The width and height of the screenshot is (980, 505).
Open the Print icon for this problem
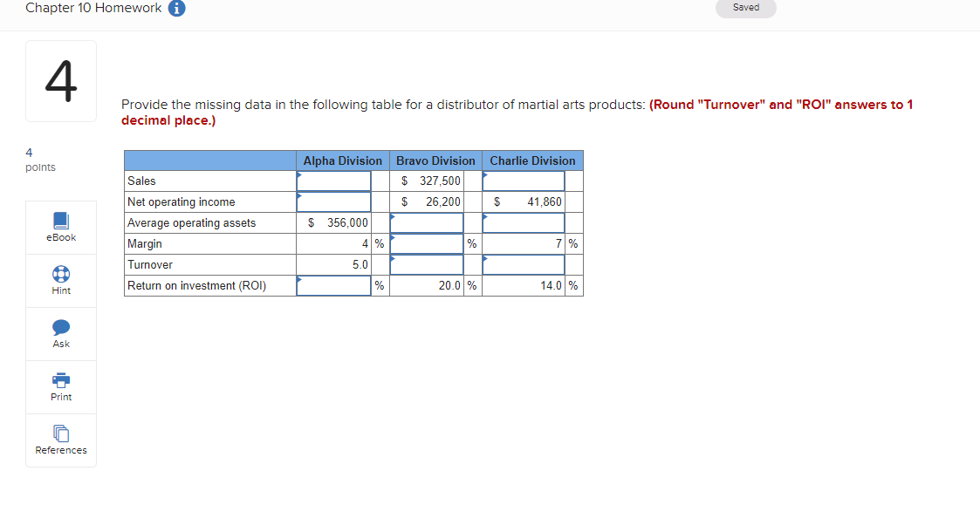point(60,386)
